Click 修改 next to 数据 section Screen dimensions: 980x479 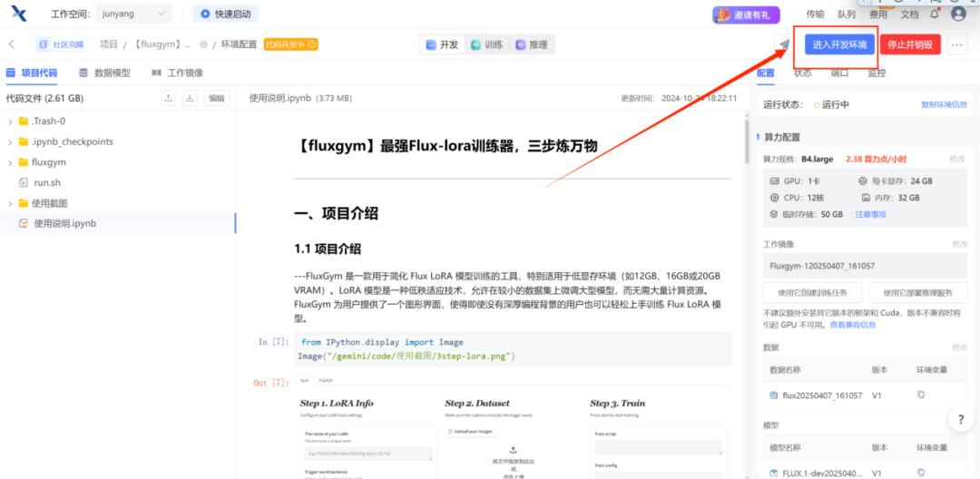[x=959, y=347]
